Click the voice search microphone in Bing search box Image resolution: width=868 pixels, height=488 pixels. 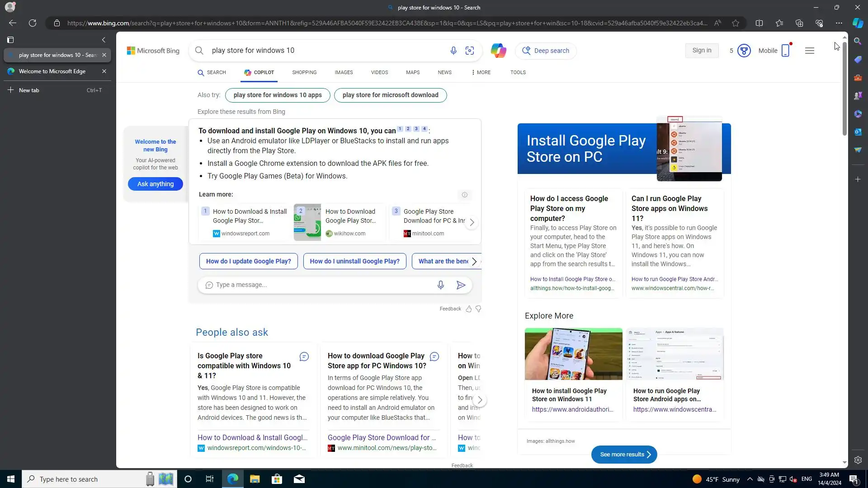[x=453, y=51]
